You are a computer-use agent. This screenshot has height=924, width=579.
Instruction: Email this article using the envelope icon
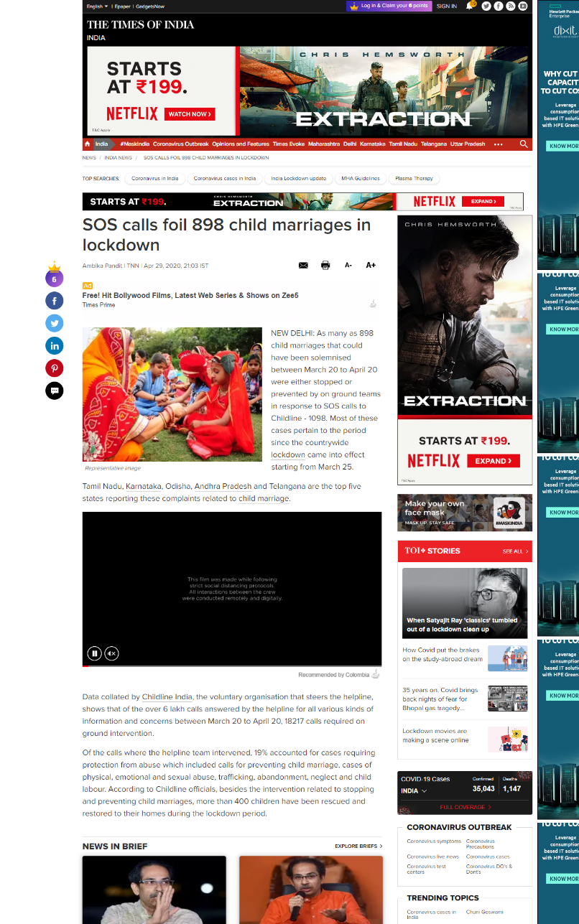click(303, 266)
